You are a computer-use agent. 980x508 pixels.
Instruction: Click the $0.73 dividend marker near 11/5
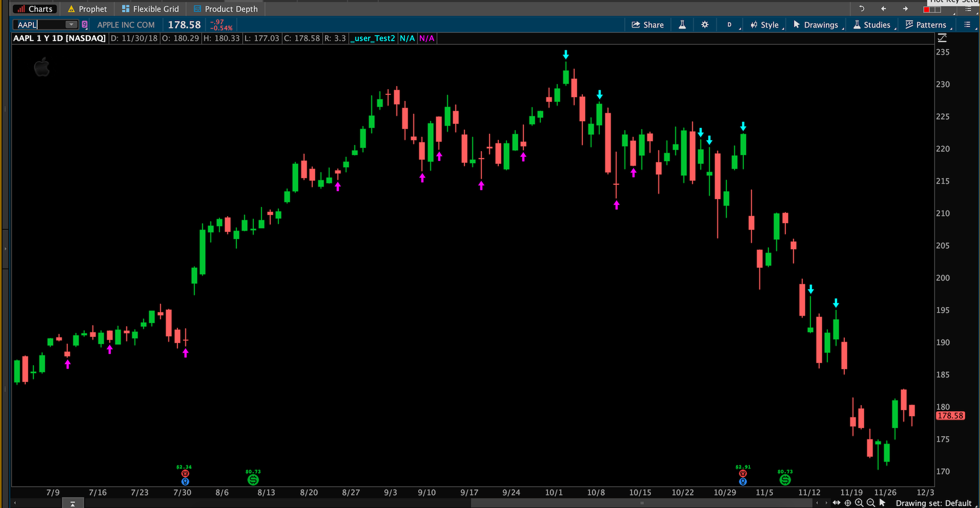pyautogui.click(x=785, y=480)
